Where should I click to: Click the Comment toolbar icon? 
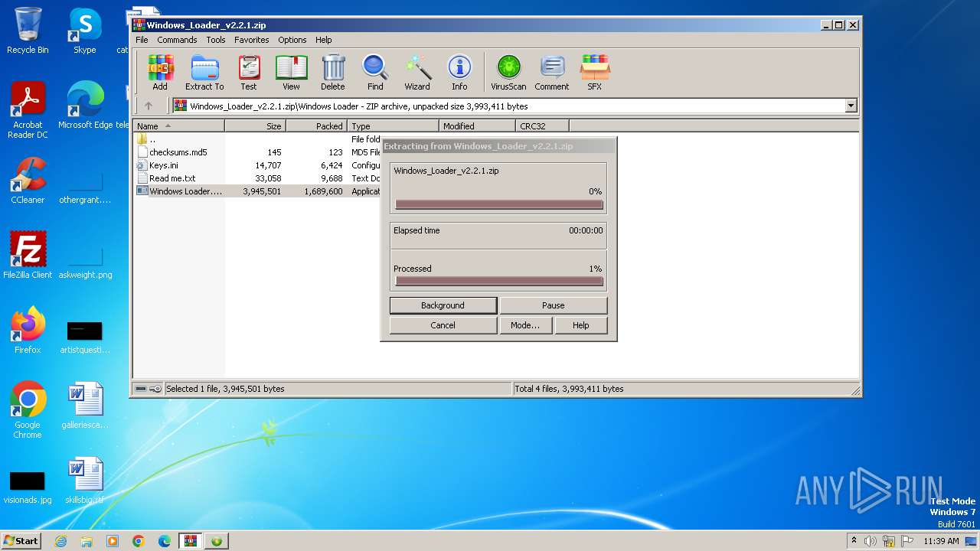[x=552, y=73]
